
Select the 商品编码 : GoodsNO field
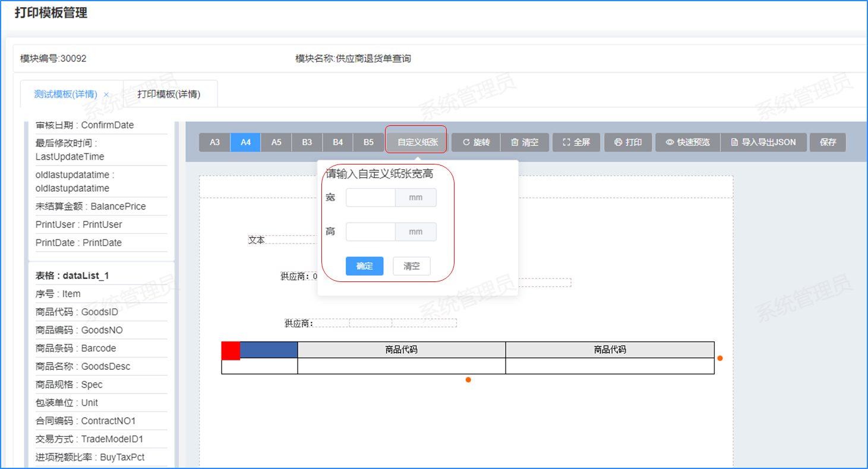pos(101,330)
